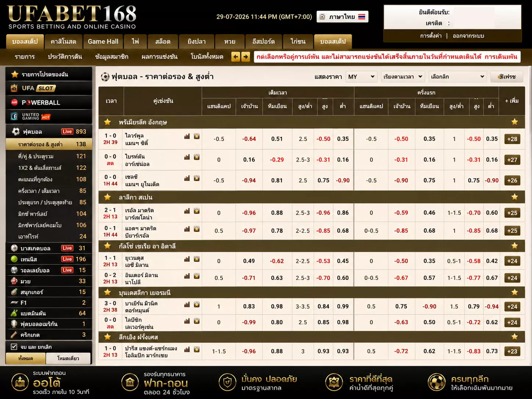532x399 pixels.
Task: Click the boxing glove icon for มวย
Action: (14, 281)
